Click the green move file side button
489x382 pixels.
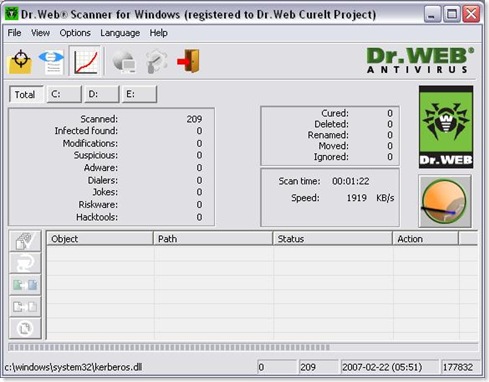(25, 285)
